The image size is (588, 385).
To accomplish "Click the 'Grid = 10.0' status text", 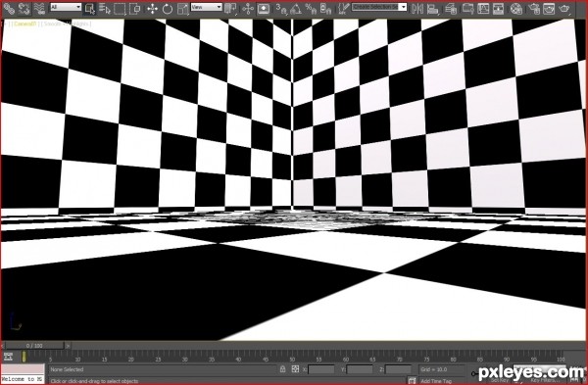I will [x=433, y=369].
